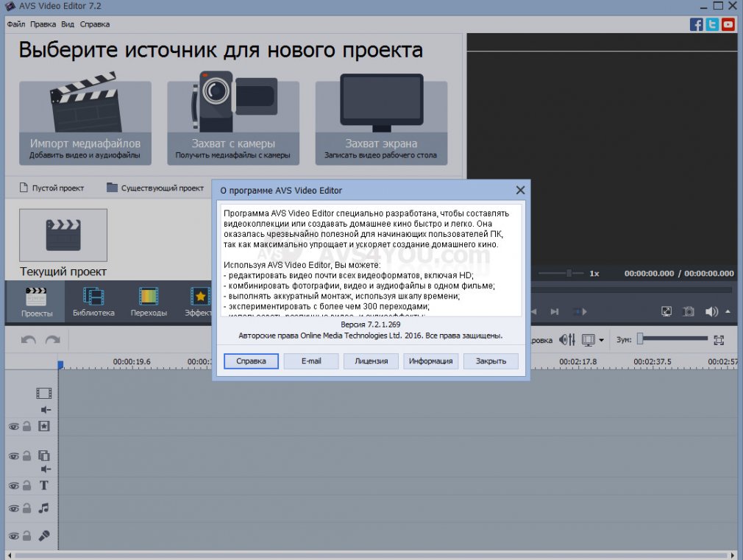Screen dimensions: 743x560
Task: Click the Импорт медиафайлов clapperboard card
Action: coord(85,118)
